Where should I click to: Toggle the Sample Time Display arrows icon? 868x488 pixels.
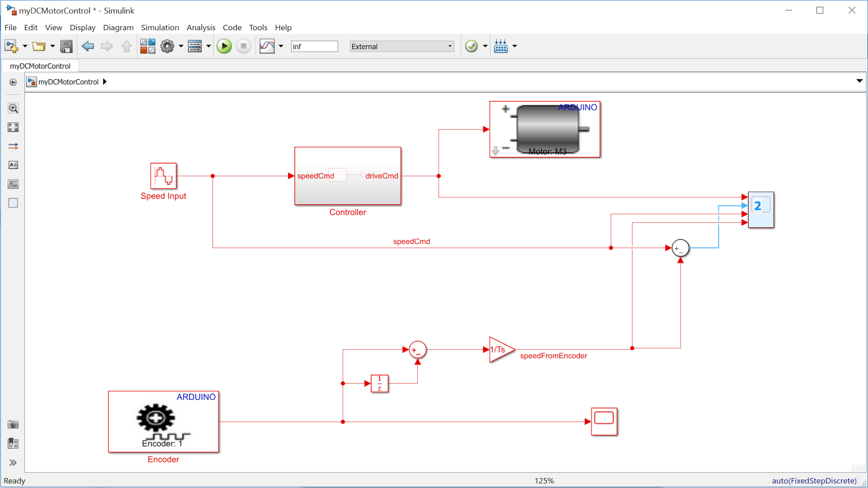pyautogui.click(x=13, y=146)
